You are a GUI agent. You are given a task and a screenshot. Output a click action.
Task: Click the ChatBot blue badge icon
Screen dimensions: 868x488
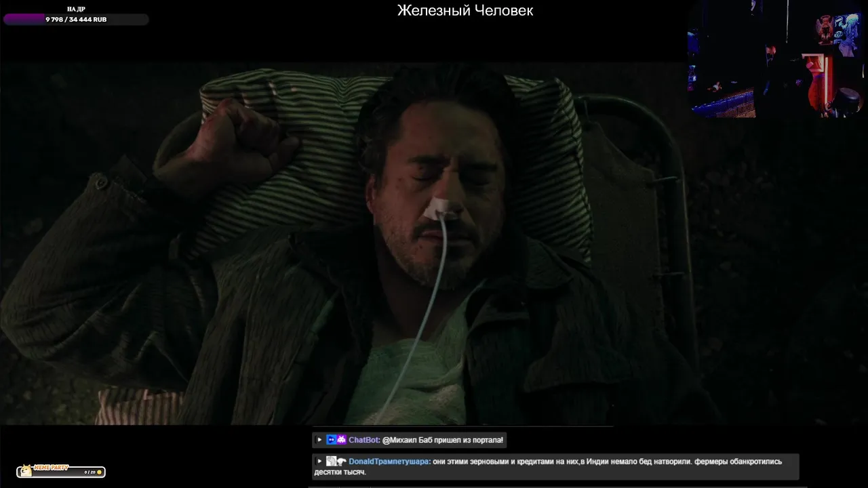click(x=331, y=440)
